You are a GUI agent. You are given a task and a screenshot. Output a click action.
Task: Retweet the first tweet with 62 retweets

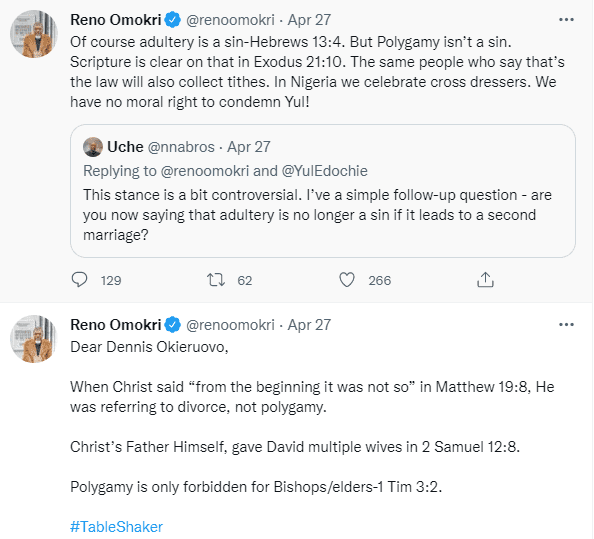click(216, 280)
